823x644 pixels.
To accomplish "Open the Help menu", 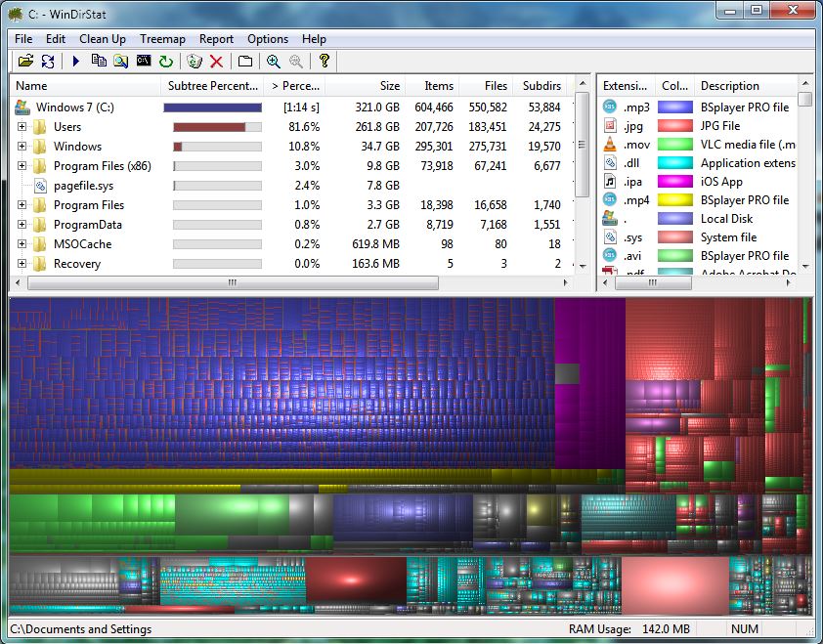I will point(314,39).
